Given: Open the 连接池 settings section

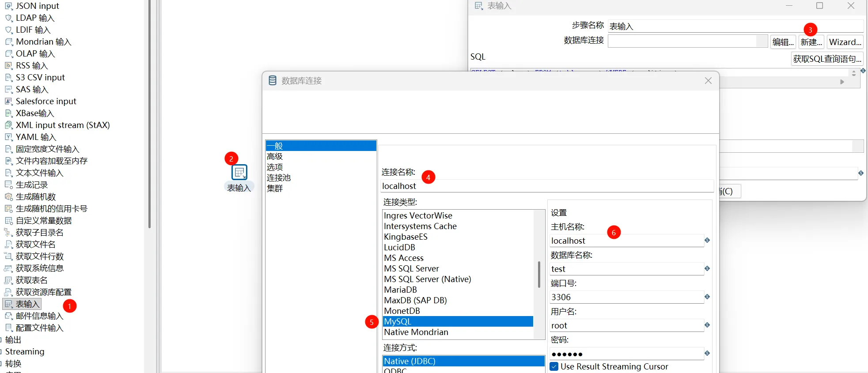Looking at the screenshot, I should click(x=279, y=177).
